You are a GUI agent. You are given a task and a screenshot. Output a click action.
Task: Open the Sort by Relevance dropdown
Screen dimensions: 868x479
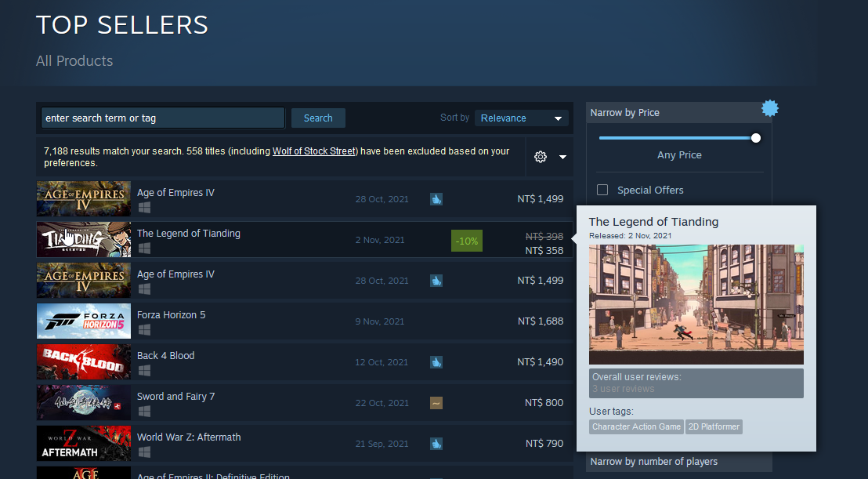(522, 118)
